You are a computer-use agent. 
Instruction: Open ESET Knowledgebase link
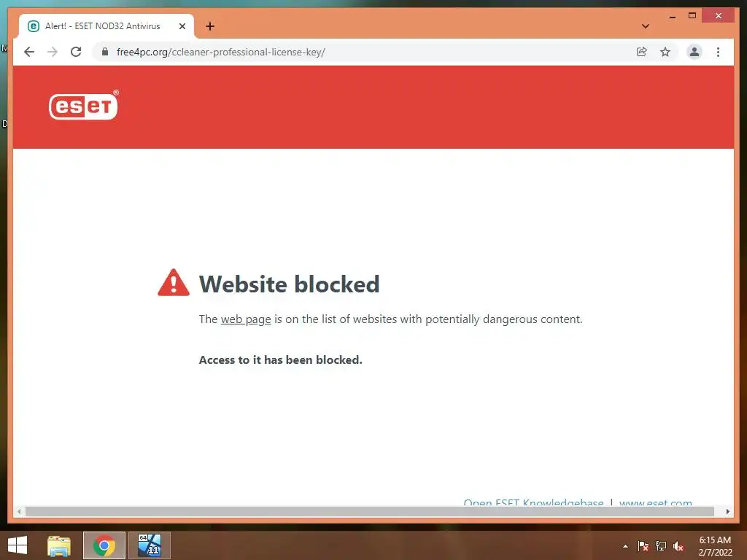[533, 502]
